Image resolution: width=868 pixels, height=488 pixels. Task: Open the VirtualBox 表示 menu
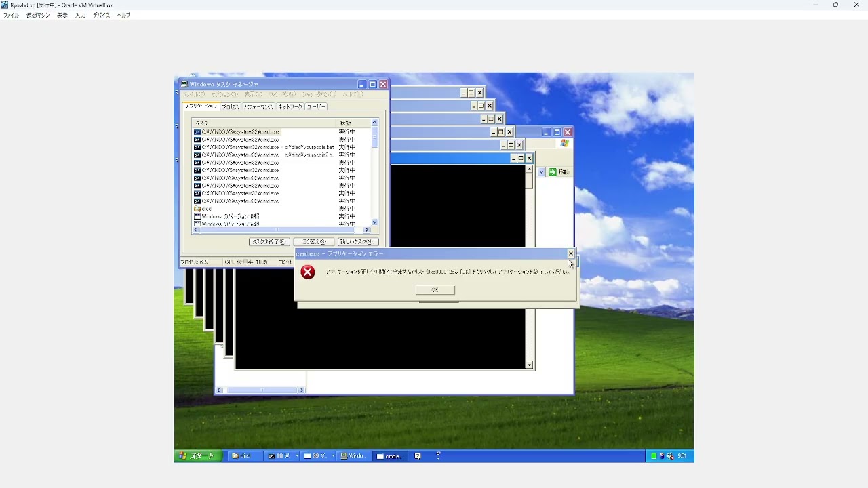(62, 15)
